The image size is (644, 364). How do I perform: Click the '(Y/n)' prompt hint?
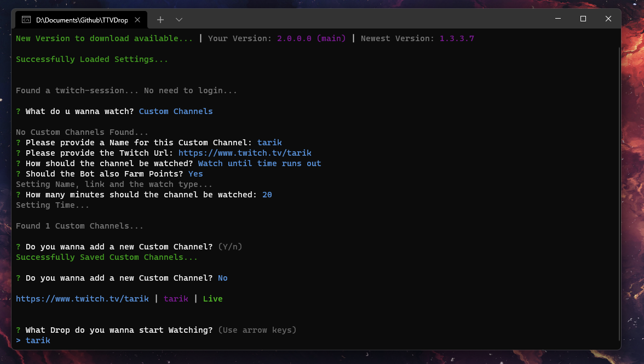(230, 247)
